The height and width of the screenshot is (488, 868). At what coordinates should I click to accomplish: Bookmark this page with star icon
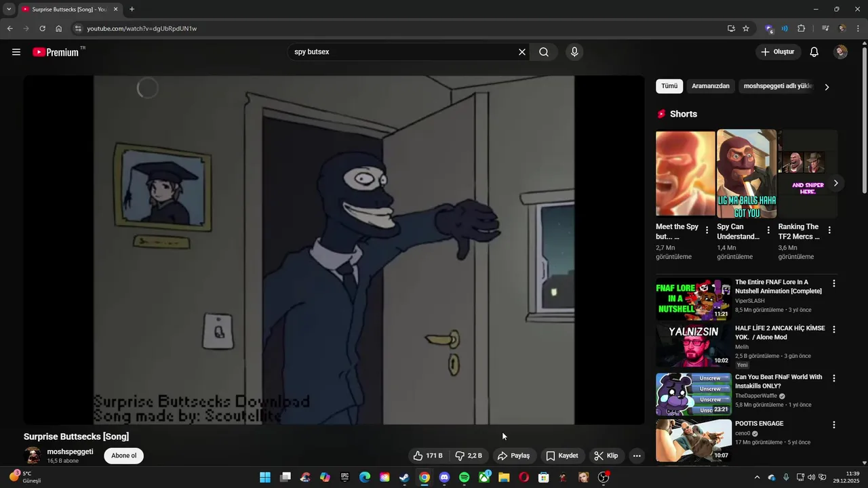click(x=746, y=28)
